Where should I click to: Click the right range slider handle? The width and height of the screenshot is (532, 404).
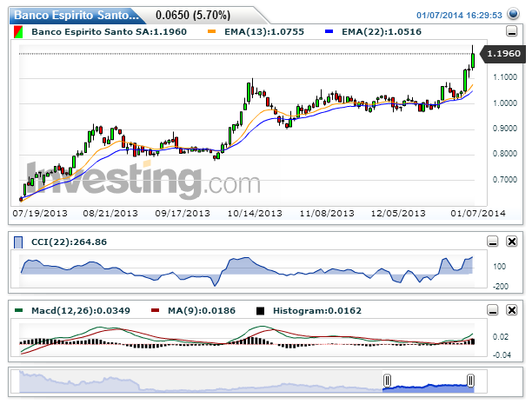click(470, 381)
